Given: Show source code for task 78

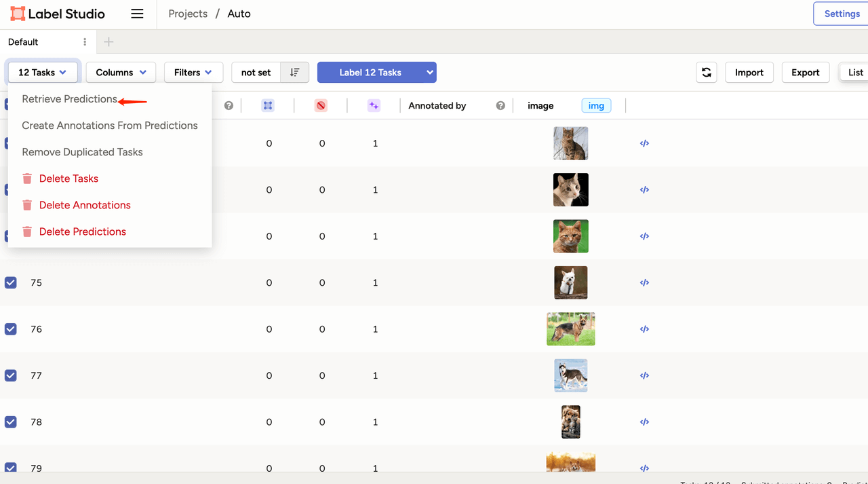Looking at the screenshot, I should pos(644,422).
